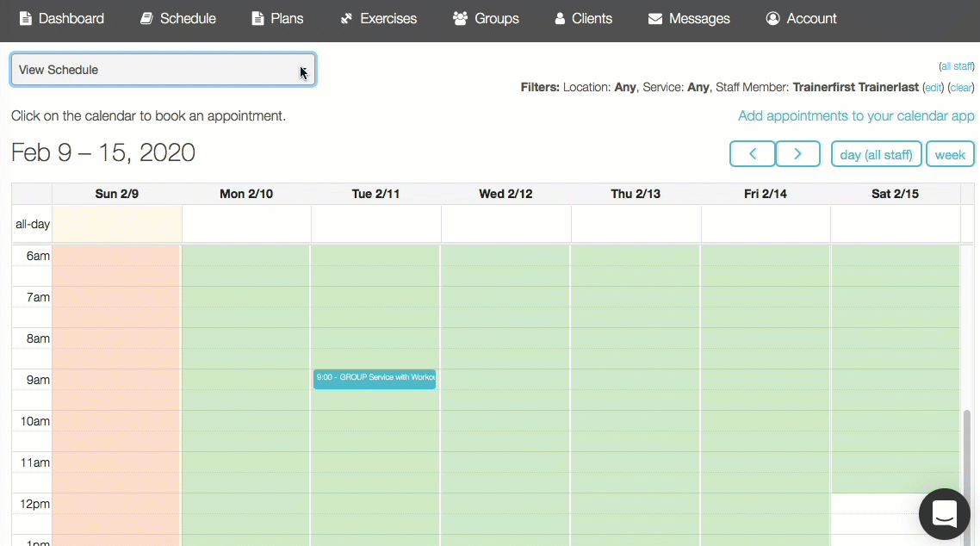This screenshot has width=980, height=546.
Task: Click the Wed 2/12 column header
Action: [506, 194]
